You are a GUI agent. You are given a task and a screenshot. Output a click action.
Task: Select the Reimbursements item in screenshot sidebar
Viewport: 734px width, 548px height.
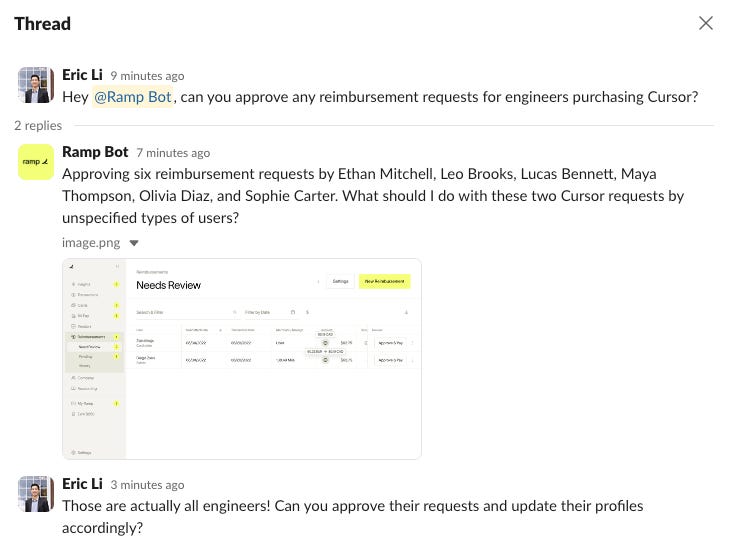[92, 336]
